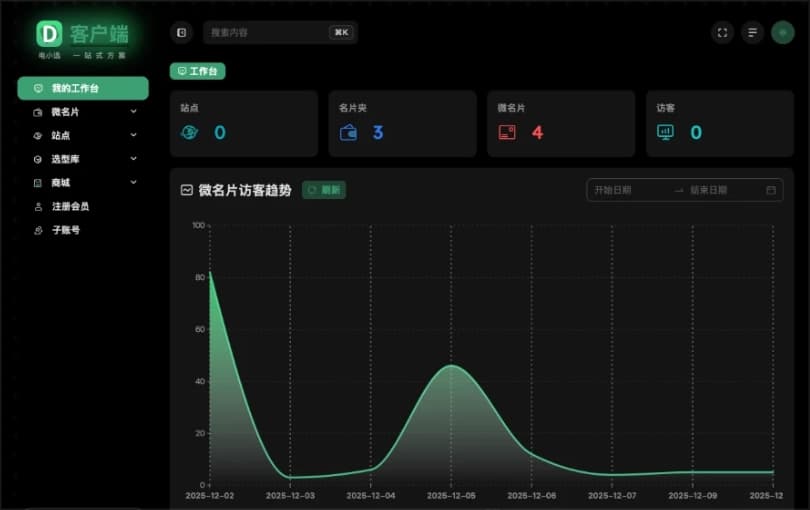Click the red card icon in 微名片 card
Viewport: 810px width, 510px height.
pos(507,133)
